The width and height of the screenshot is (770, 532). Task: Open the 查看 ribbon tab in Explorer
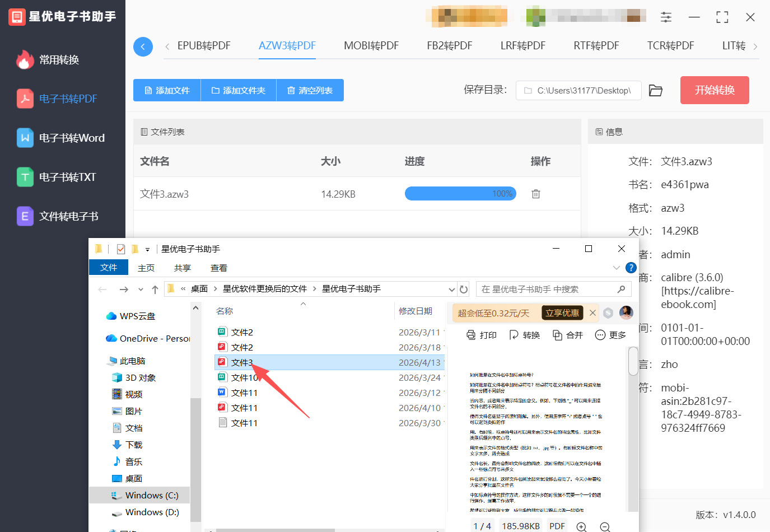[219, 268]
